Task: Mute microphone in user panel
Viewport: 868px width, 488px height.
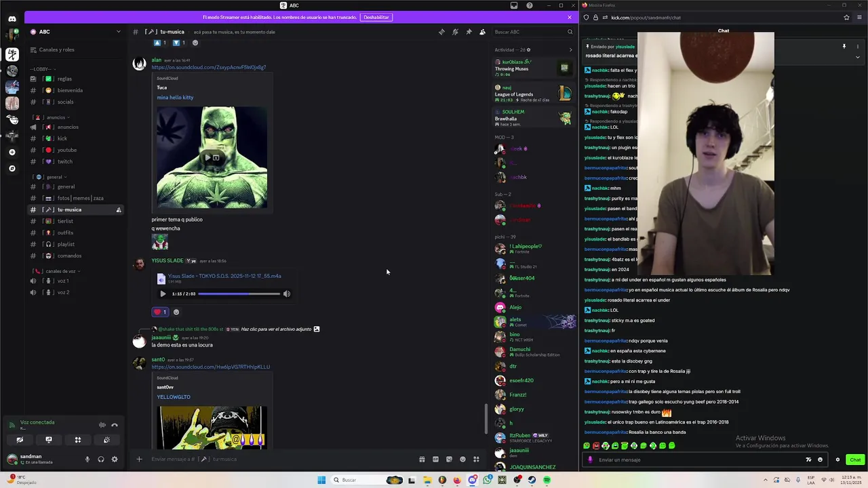Action: tap(87, 459)
